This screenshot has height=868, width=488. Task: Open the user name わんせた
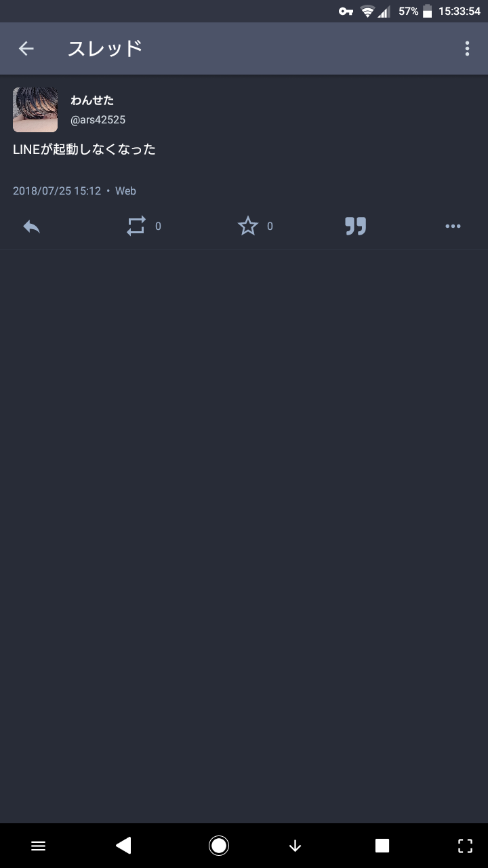coord(92,100)
